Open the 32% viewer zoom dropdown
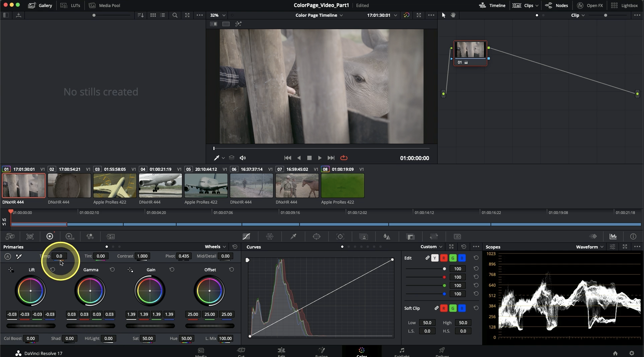644x357 pixels. pos(218,15)
